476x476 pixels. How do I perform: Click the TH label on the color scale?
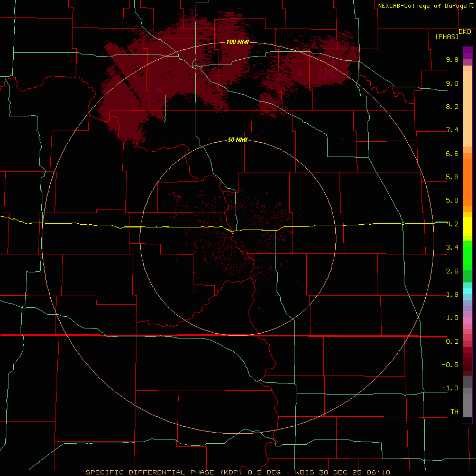point(454,412)
